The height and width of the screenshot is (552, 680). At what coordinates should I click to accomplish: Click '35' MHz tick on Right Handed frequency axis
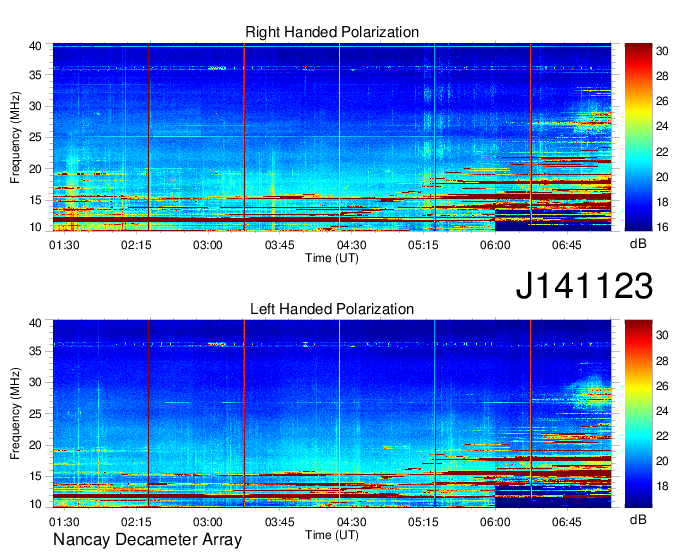35,75
